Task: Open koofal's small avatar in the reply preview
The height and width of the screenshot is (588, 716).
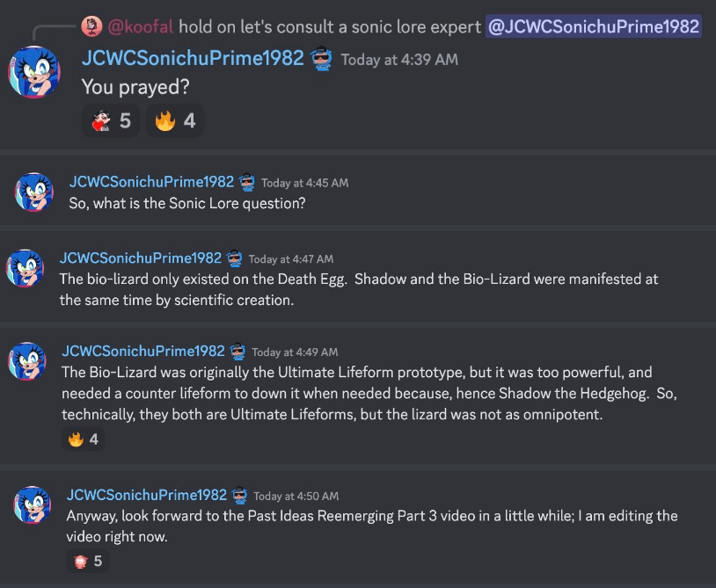Action: click(91, 26)
